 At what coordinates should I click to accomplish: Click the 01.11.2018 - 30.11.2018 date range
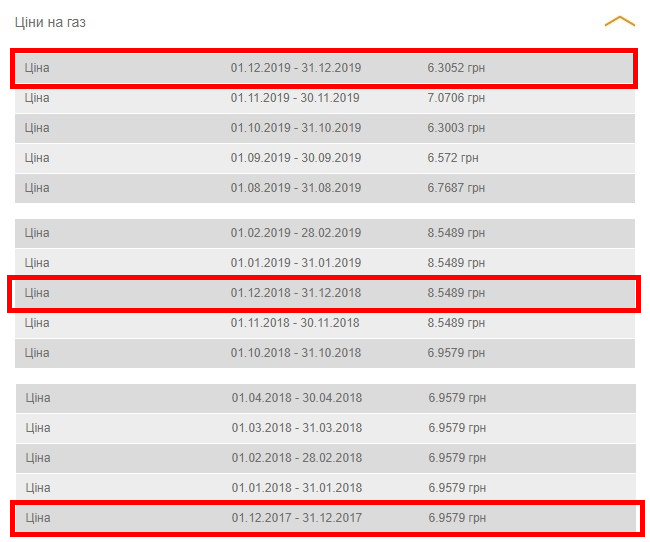(x=295, y=323)
